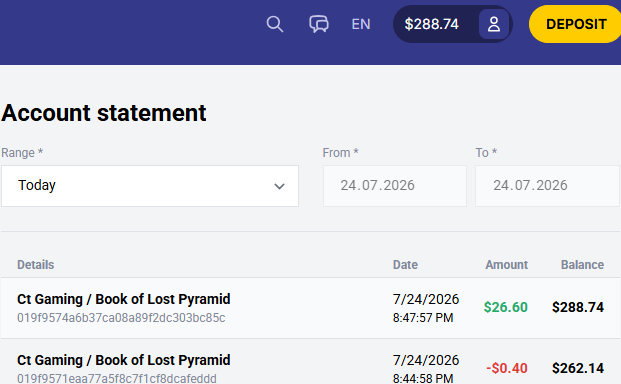Click the Amount column header
The width and height of the screenshot is (621, 384).
[507, 264]
